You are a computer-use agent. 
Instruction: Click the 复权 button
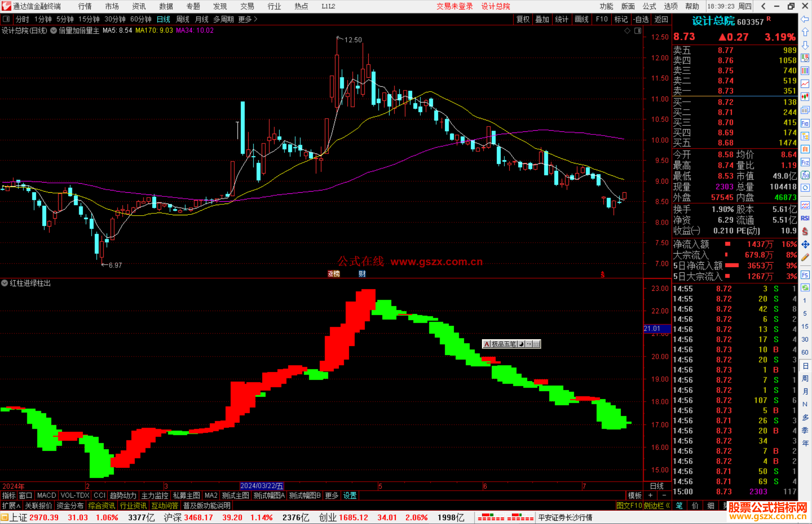tap(523, 19)
